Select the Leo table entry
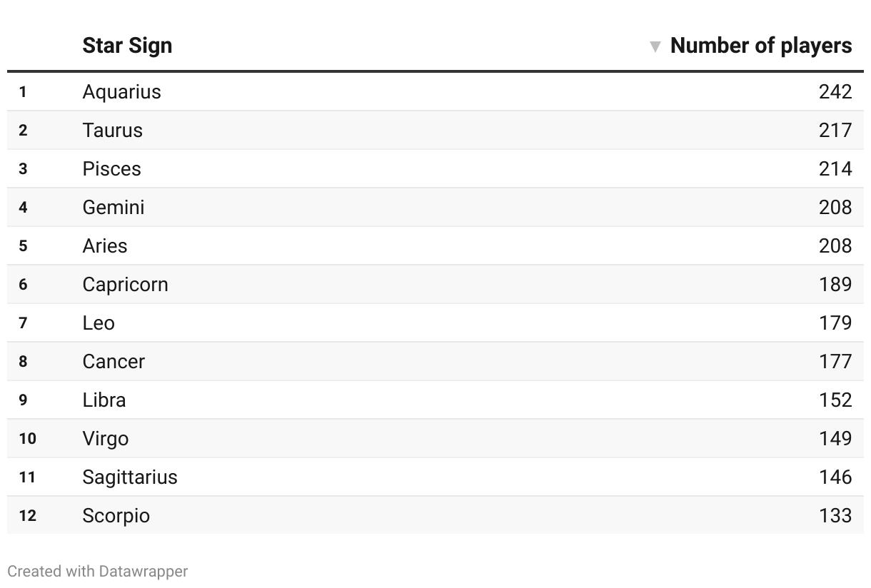 coord(99,323)
